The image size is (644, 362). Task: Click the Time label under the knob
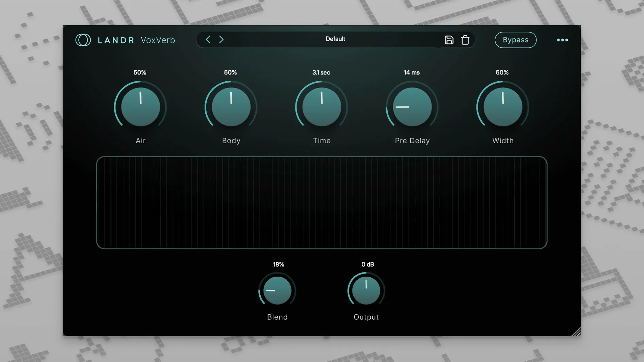[x=322, y=141]
